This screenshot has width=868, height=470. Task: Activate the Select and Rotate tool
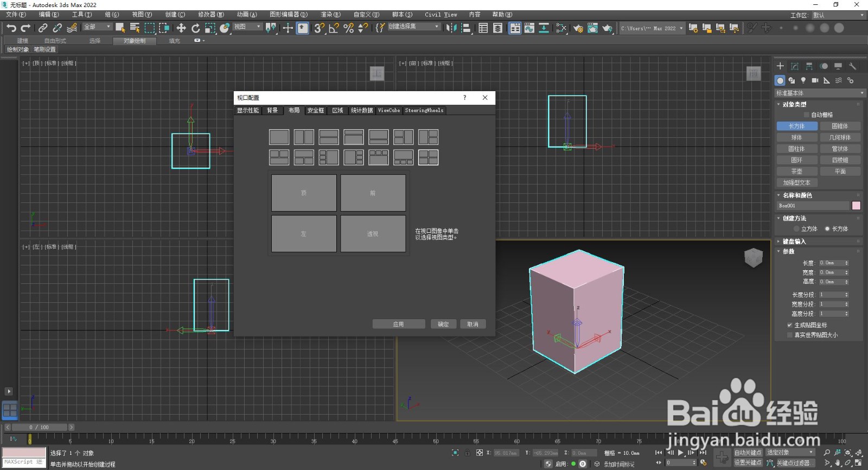click(x=195, y=28)
